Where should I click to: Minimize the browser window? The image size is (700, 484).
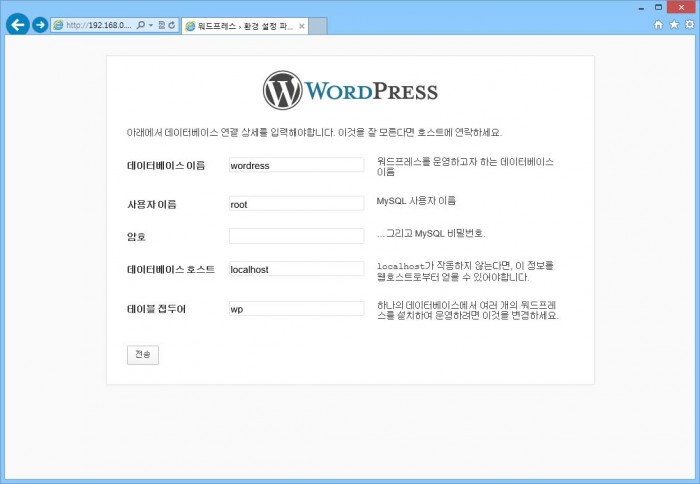coord(641,8)
